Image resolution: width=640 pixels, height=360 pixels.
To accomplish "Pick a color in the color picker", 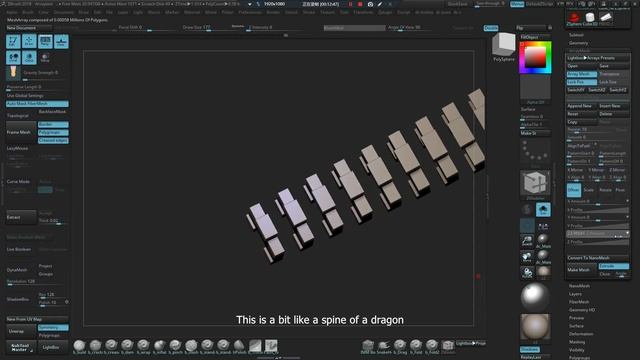I will [x=535, y=57].
